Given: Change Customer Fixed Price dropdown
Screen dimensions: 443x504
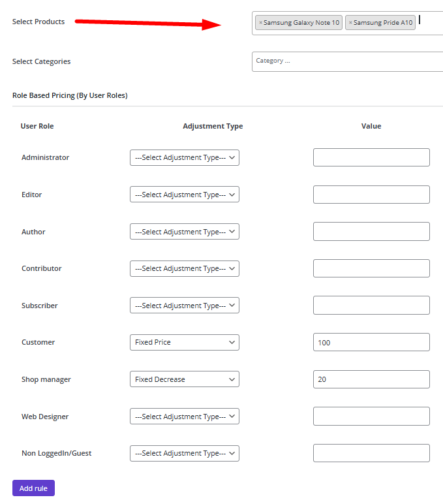Looking at the screenshot, I should tap(185, 342).
